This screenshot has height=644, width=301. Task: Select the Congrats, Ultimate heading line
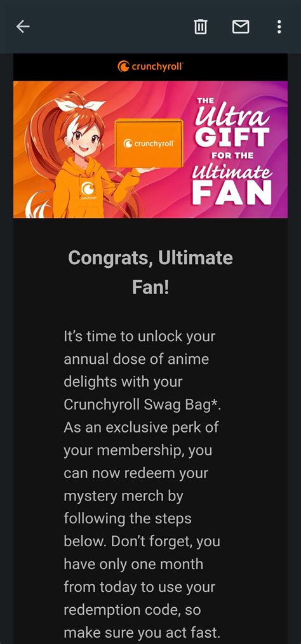pyautogui.click(x=150, y=258)
